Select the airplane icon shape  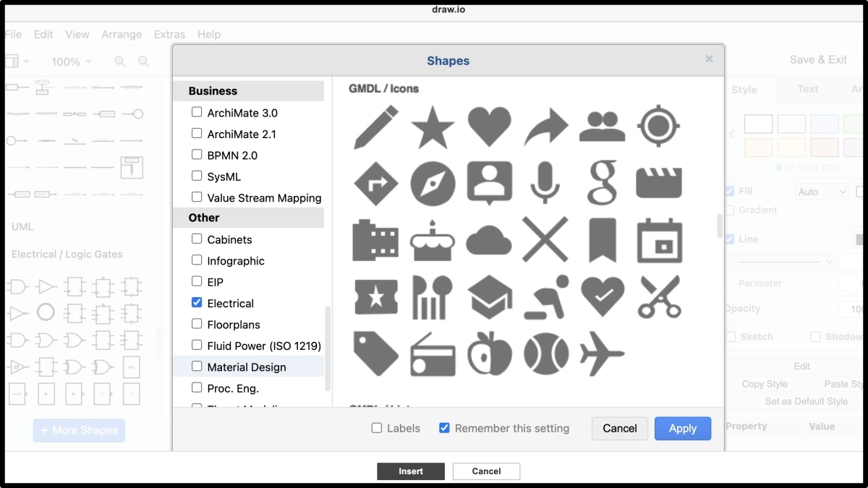click(x=602, y=354)
